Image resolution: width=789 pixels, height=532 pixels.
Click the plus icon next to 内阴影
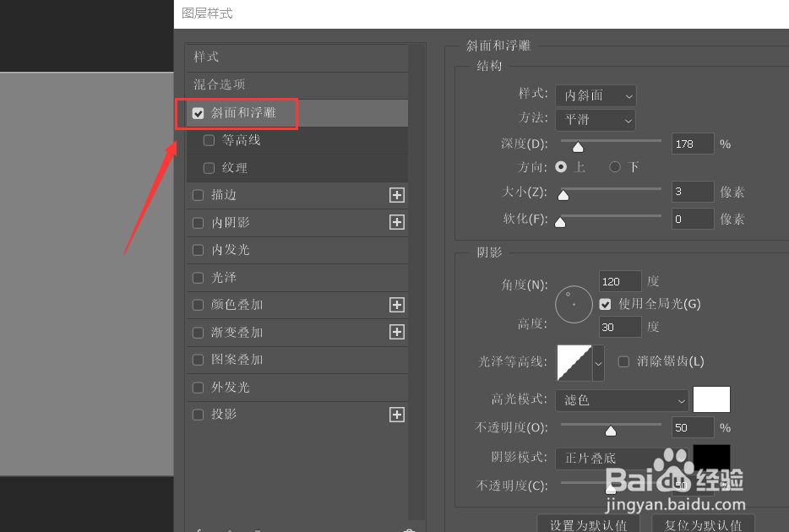[x=397, y=222]
